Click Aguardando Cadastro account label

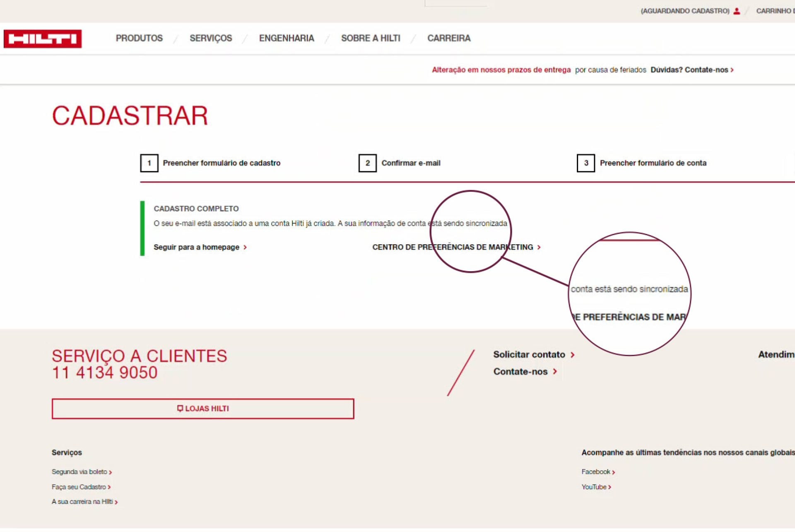point(685,11)
